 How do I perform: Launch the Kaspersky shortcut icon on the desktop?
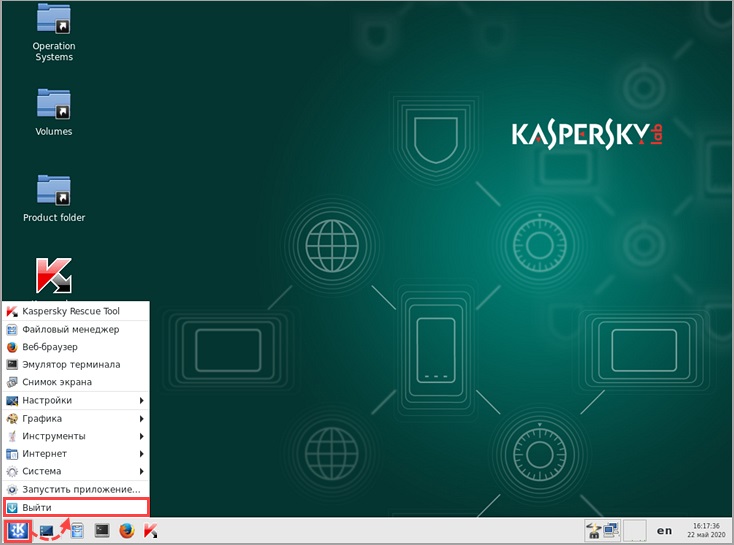point(54,275)
